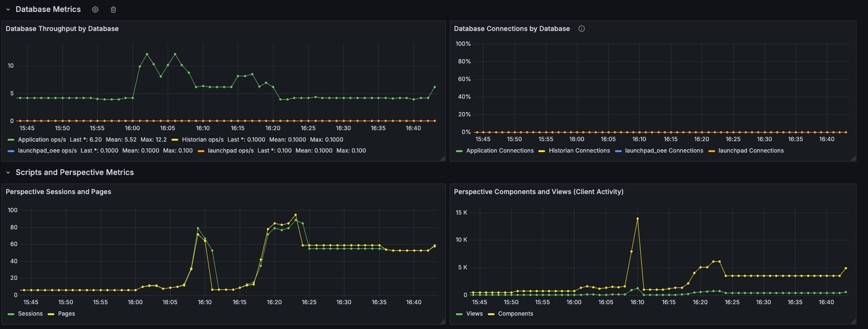Toggle Sessions series in legend
This screenshot has height=329, width=868.
click(30, 314)
